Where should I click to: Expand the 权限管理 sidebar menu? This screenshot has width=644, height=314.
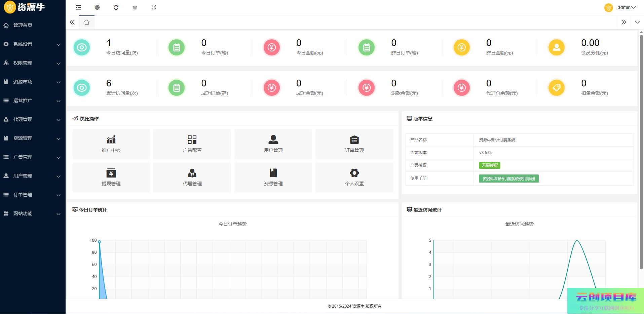point(33,63)
